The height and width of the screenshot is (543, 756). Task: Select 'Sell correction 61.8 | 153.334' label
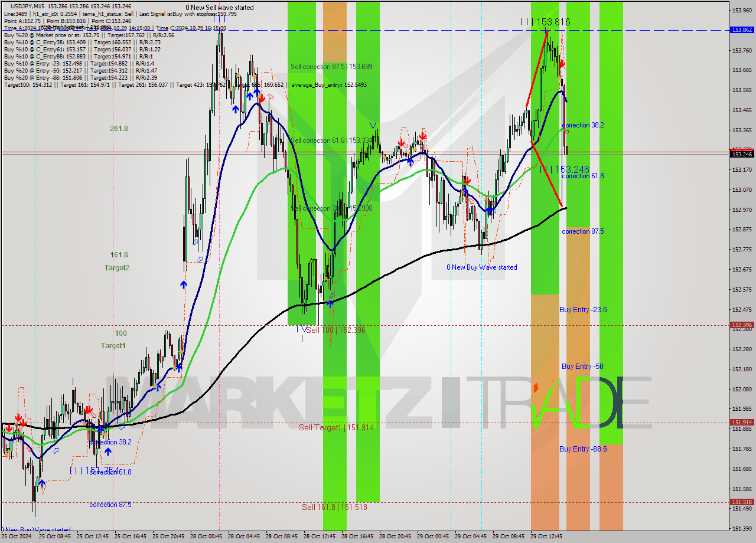click(331, 140)
